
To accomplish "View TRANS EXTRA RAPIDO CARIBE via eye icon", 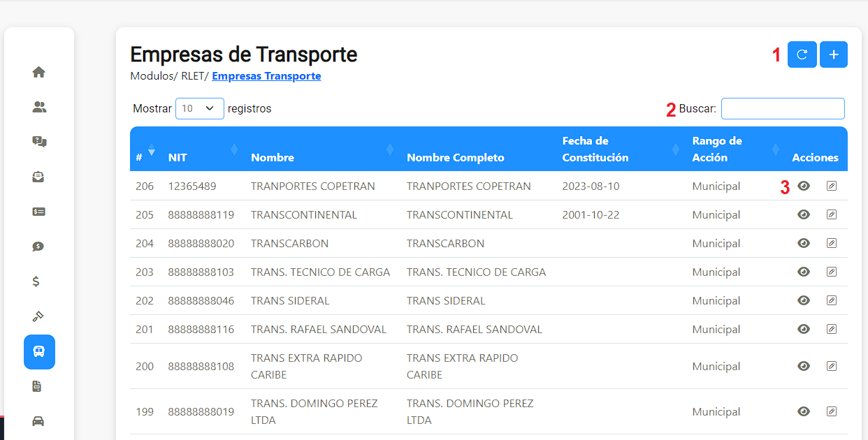I will tap(804, 366).
